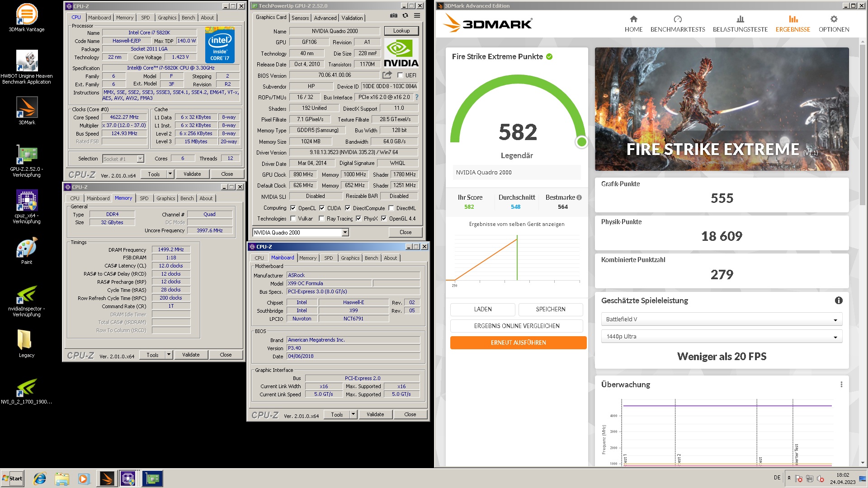The image size is (868, 488).
Task: Toggle PhysX checkbox in GPU-Z
Action: (359, 219)
